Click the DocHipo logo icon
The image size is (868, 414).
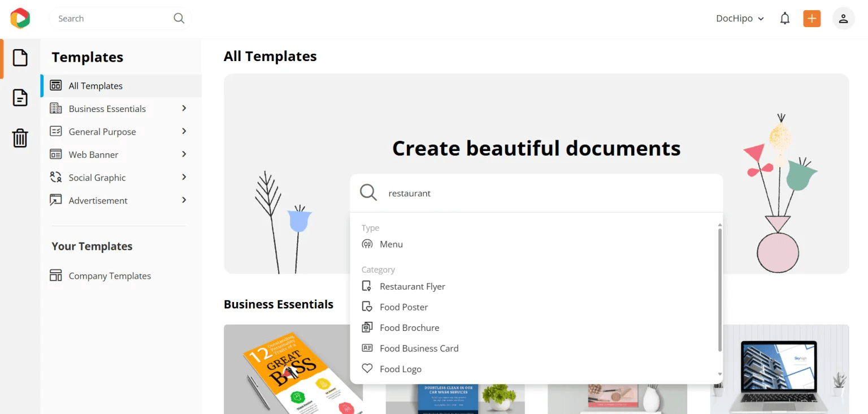point(20,19)
